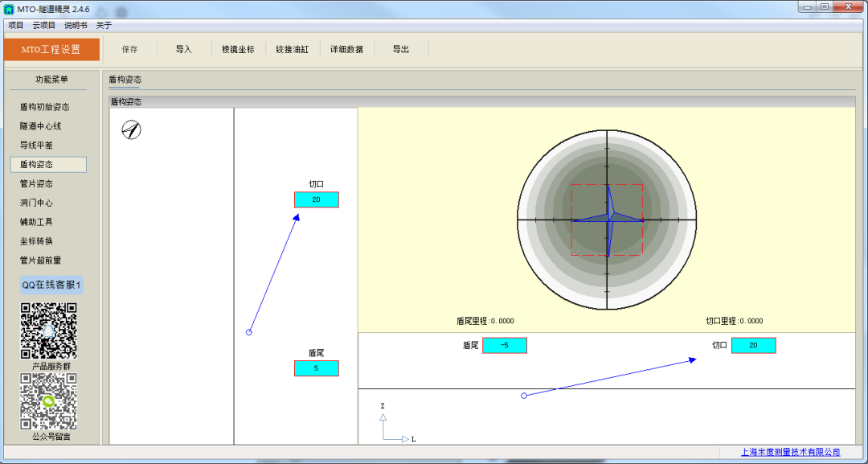
Task: Click the product service group QR code
Action: 48,331
